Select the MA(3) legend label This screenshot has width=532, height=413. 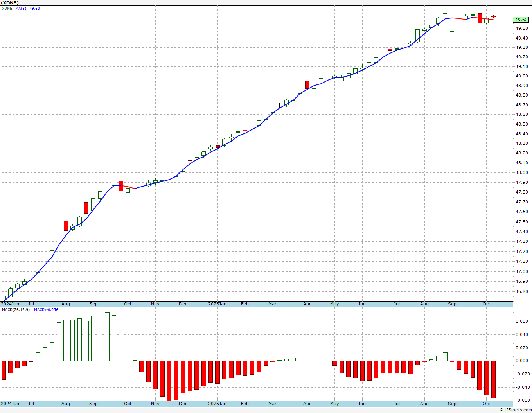21,8
